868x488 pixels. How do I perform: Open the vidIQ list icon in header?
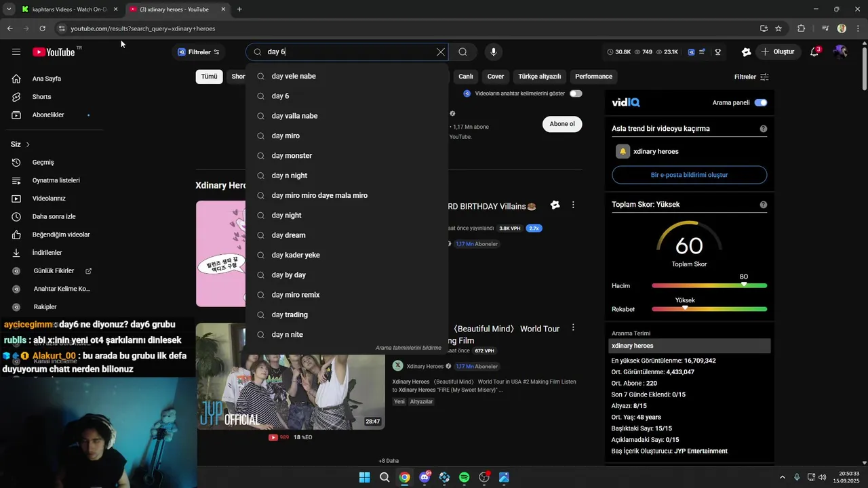pyautogui.click(x=702, y=52)
